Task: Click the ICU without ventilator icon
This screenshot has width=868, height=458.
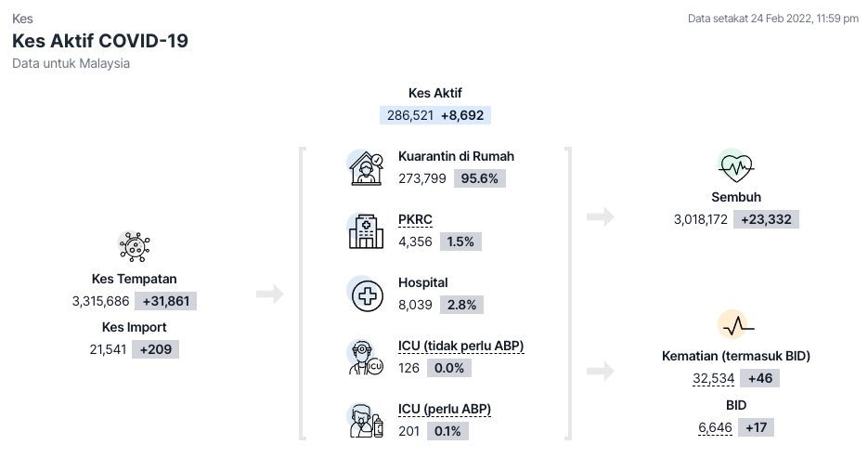Action: click(x=366, y=357)
